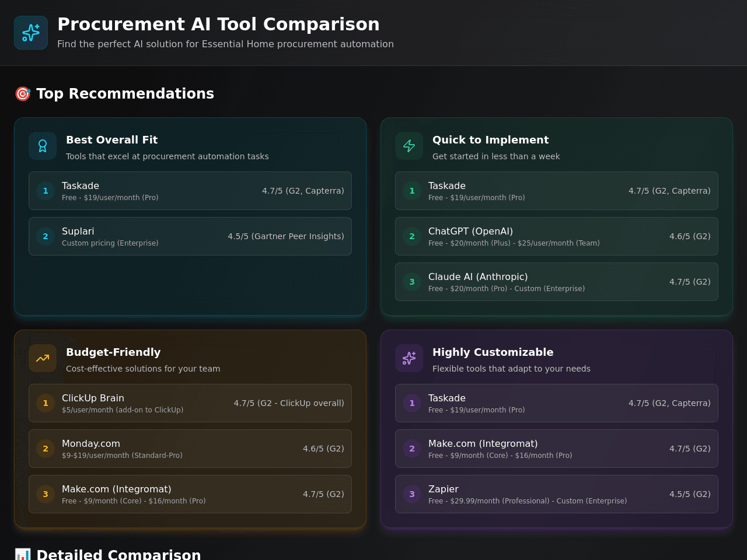The height and width of the screenshot is (560, 747).
Task: Click rank 2 badge beside Monday.com
Action: tap(46, 449)
